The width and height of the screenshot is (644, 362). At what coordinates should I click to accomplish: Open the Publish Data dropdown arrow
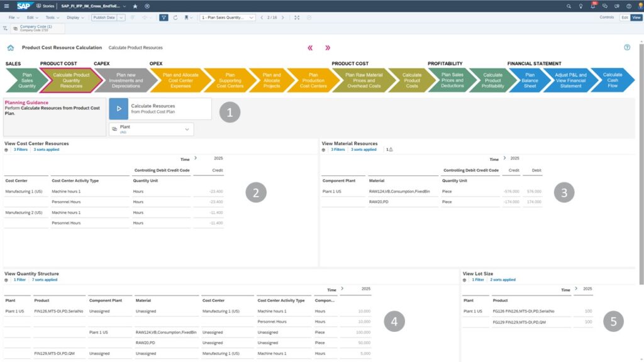pos(122,18)
